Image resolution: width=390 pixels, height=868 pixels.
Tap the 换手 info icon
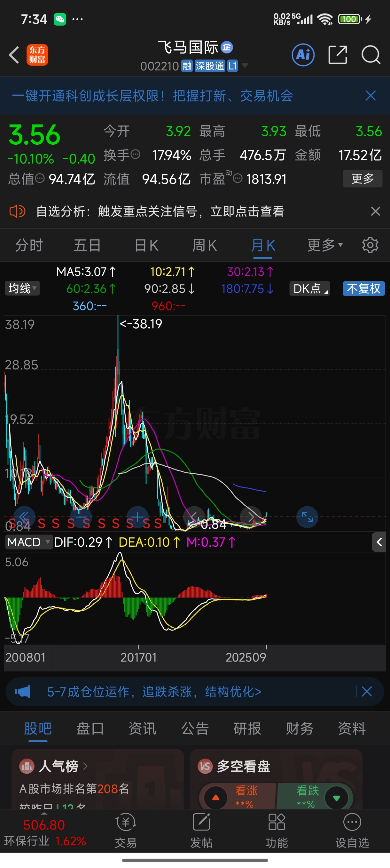[x=135, y=155]
